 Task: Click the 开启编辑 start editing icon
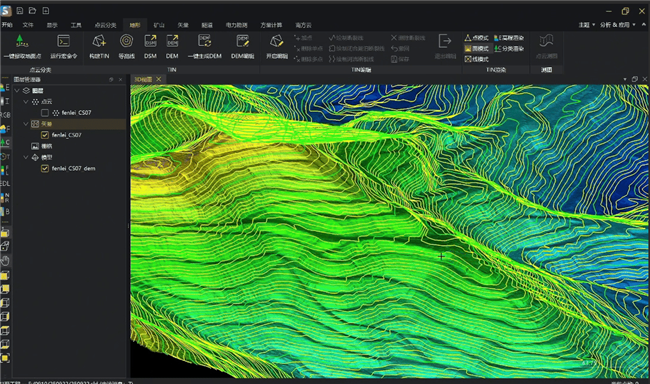click(276, 46)
